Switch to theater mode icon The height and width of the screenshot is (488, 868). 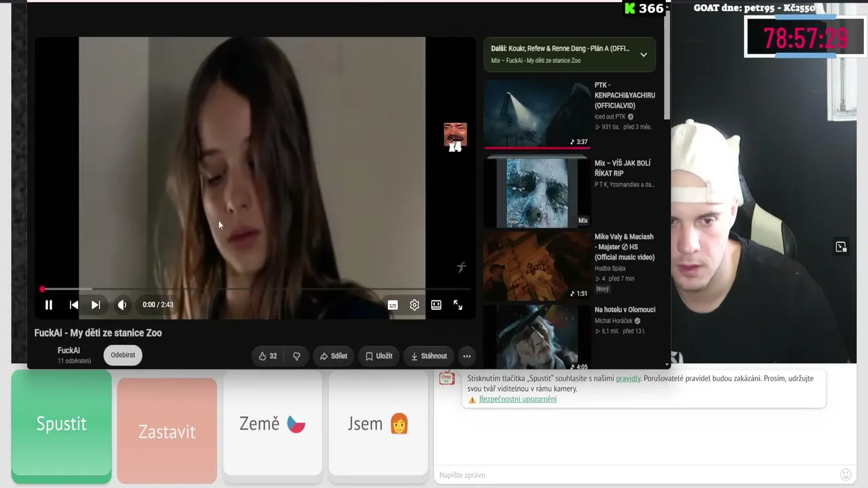pos(436,305)
